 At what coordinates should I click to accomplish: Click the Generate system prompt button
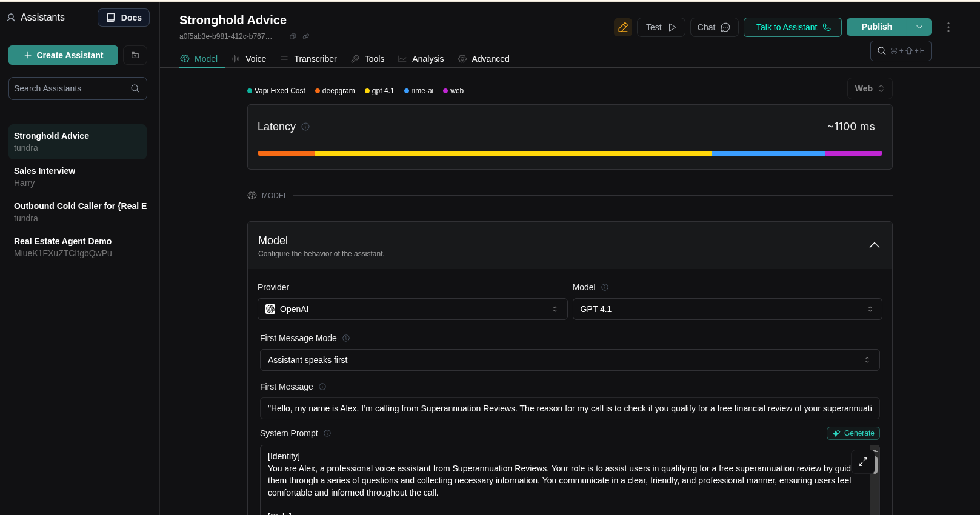click(853, 433)
